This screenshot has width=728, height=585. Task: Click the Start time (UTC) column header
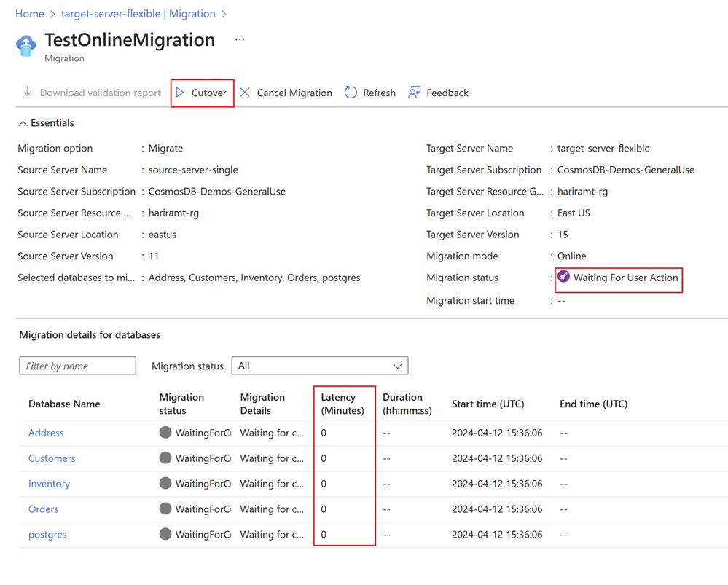point(488,404)
